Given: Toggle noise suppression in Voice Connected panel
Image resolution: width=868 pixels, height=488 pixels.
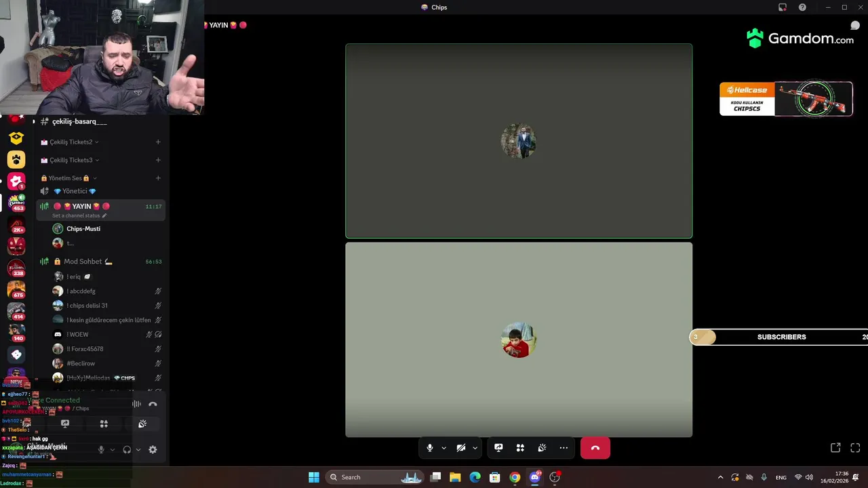Looking at the screenshot, I should pos(136,404).
